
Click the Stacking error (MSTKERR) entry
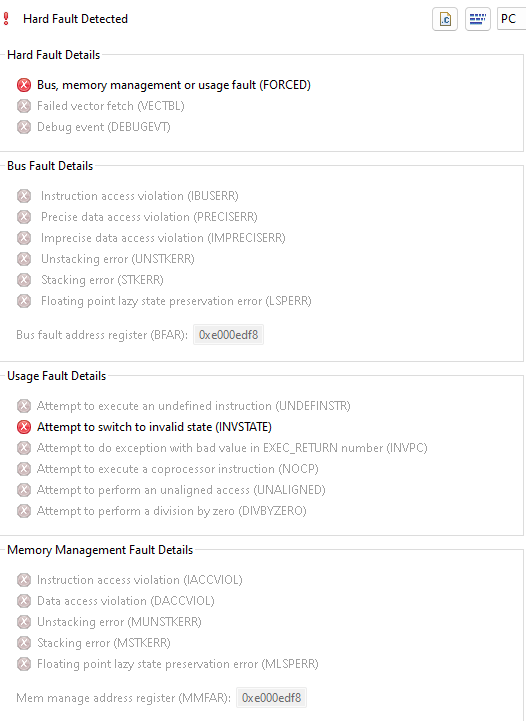tap(103, 643)
